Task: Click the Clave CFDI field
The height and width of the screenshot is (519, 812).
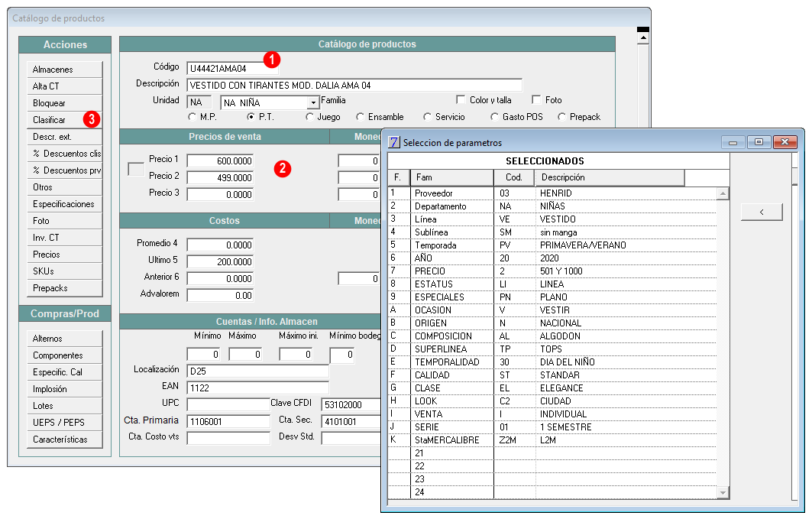Action: 351,404
